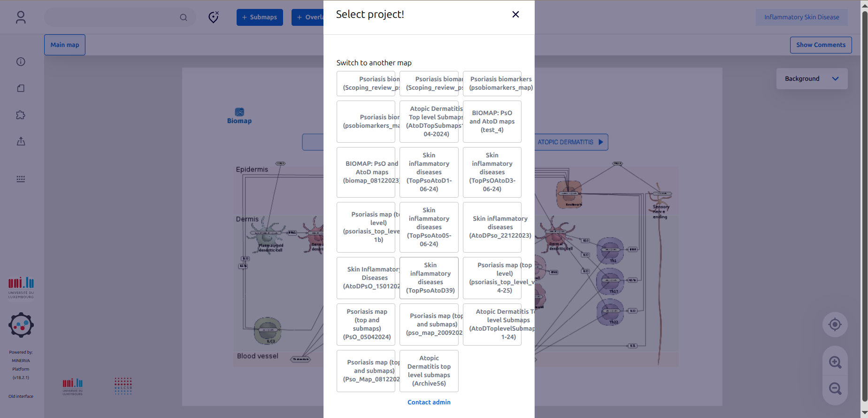Click the Show Comments button
The image size is (868, 418).
(821, 45)
